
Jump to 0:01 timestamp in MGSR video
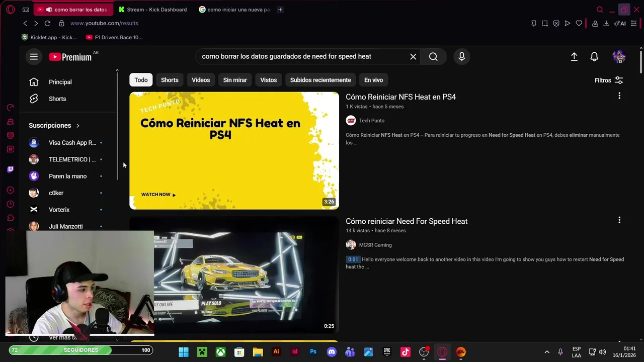(x=353, y=259)
